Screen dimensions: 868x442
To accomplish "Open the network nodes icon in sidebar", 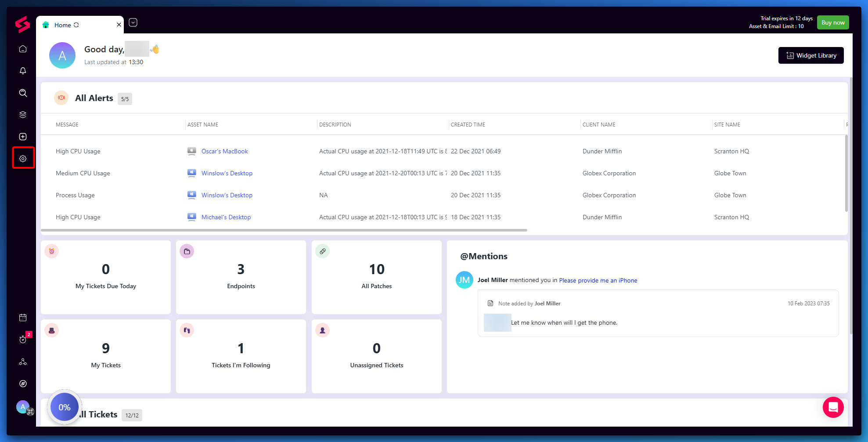I will point(23,362).
